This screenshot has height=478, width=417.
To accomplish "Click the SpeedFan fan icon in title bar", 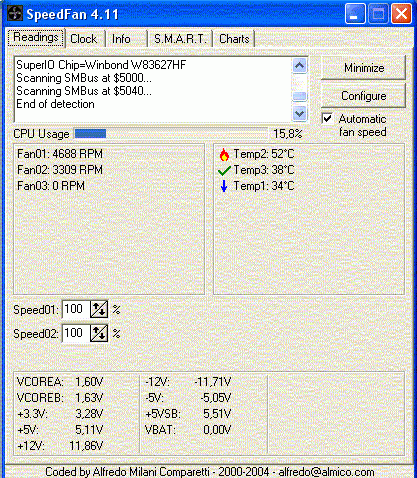I will (14, 14).
